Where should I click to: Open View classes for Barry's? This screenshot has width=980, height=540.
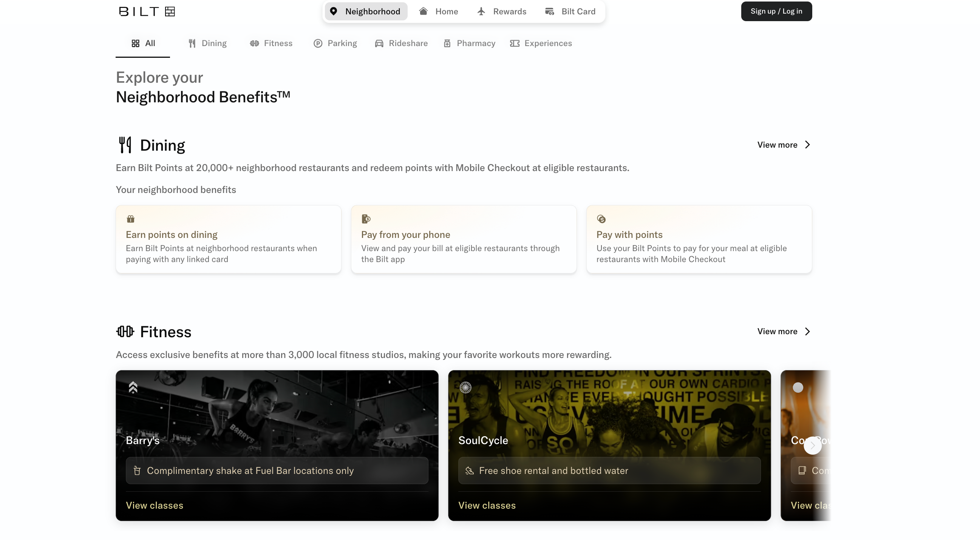pyautogui.click(x=155, y=505)
